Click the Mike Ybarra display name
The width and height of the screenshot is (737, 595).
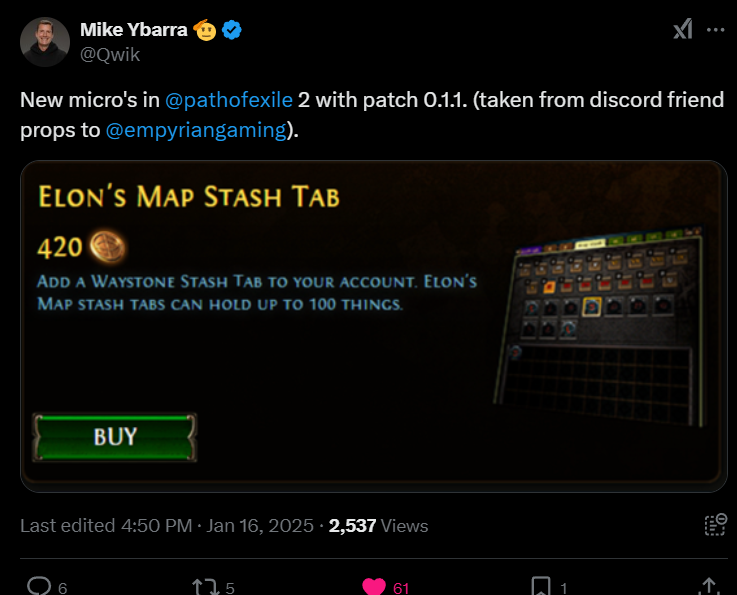tap(134, 30)
